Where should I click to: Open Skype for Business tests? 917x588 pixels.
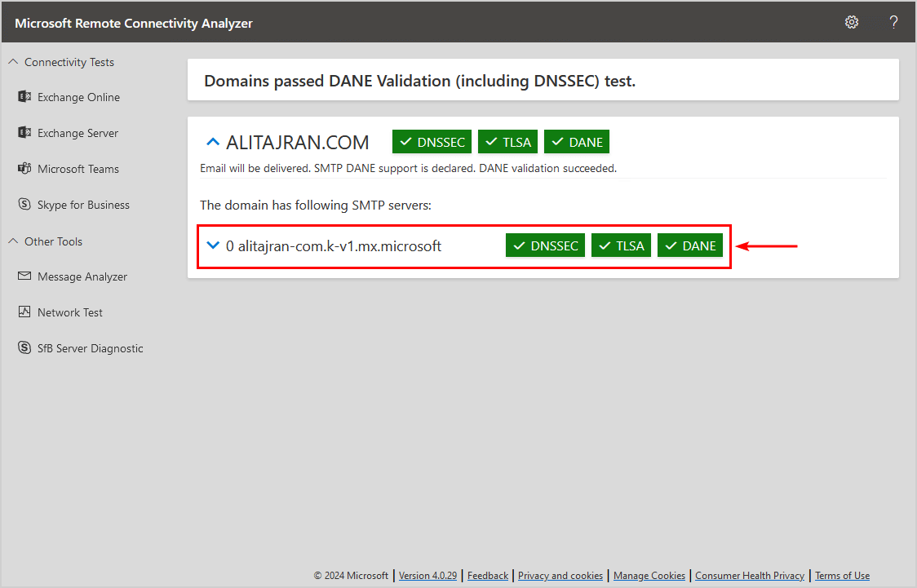coord(83,206)
